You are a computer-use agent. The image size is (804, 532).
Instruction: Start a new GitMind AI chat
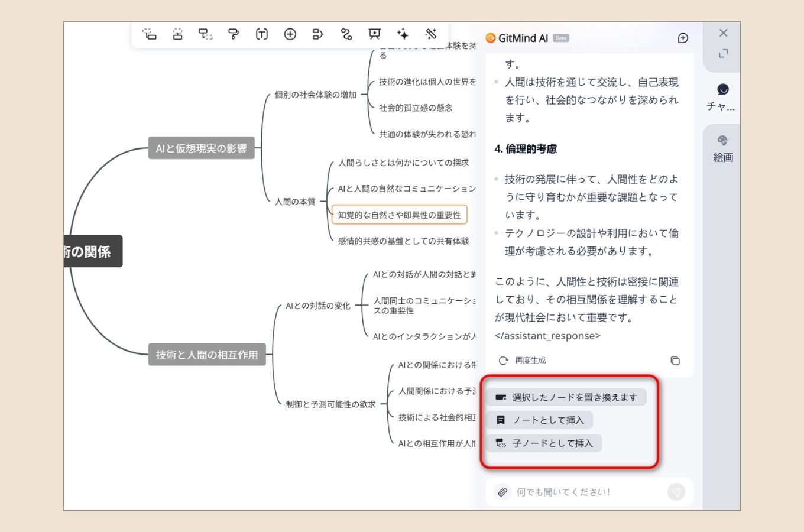click(683, 38)
